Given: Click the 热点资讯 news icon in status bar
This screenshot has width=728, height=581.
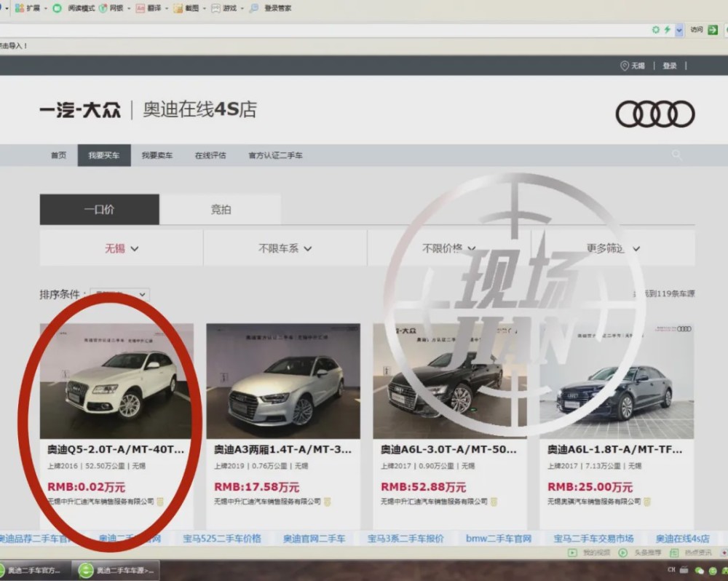Looking at the screenshot, I should coord(674,553).
